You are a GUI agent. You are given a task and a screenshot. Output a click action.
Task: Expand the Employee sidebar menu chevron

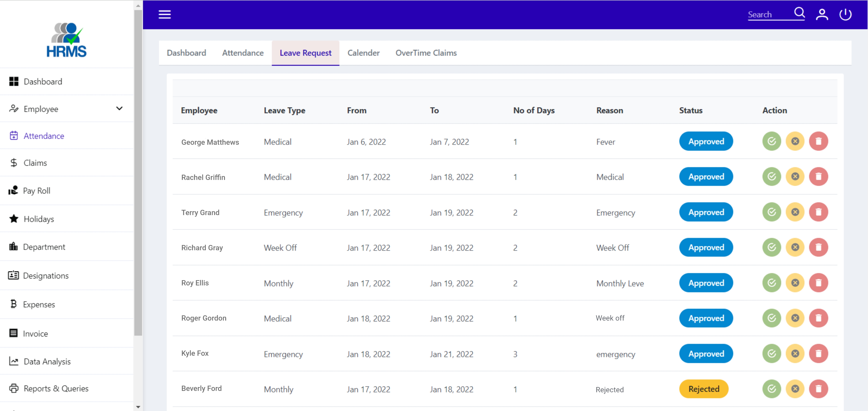coord(119,108)
